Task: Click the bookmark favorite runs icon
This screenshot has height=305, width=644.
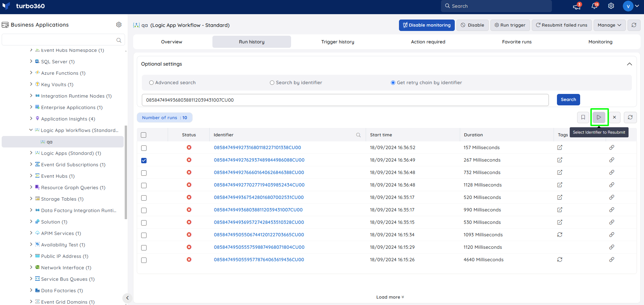Action: point(583,117)
